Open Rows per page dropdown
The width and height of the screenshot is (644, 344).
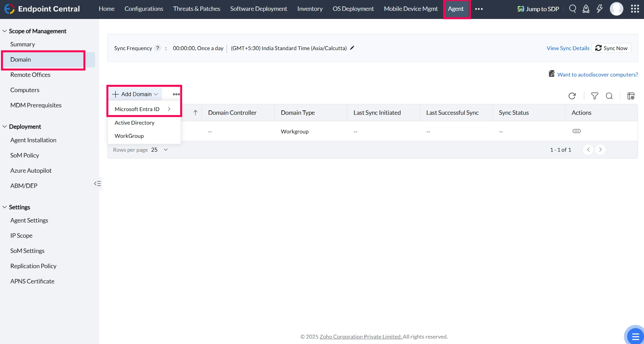pos(160,150)
